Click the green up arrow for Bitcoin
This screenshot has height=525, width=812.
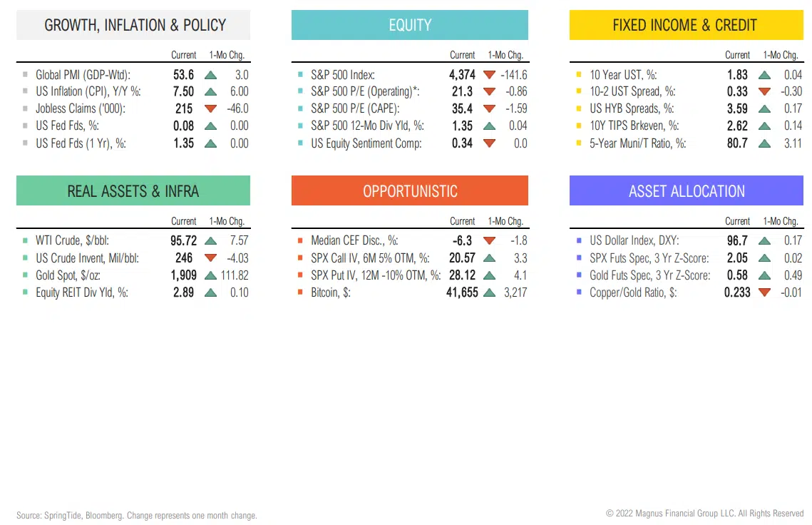489,292
